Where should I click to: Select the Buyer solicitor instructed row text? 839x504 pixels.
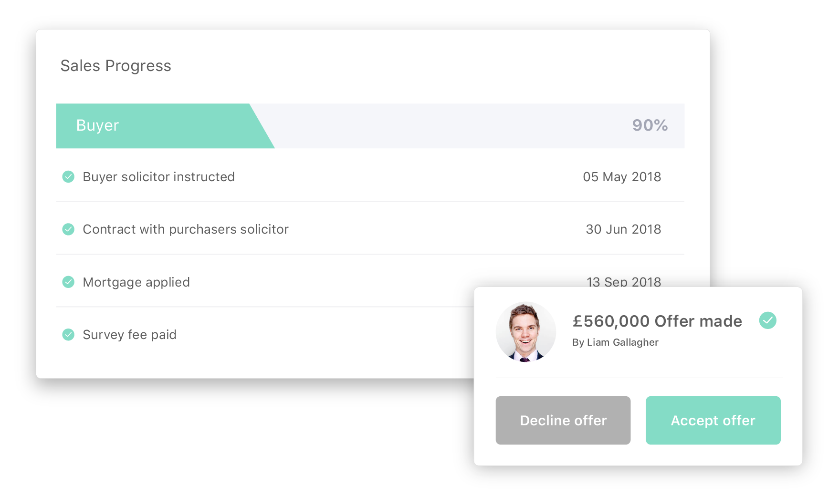(x=158, y=177)
